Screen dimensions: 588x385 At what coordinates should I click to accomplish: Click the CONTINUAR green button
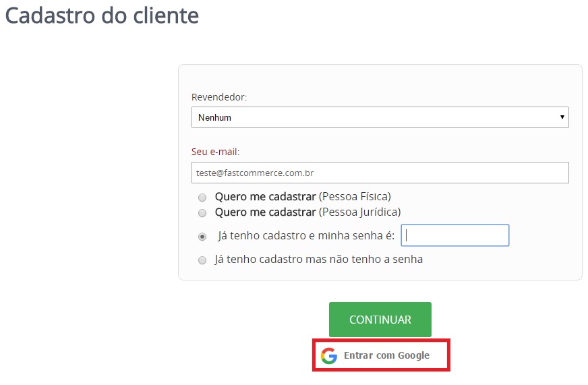tap(380, 320)
